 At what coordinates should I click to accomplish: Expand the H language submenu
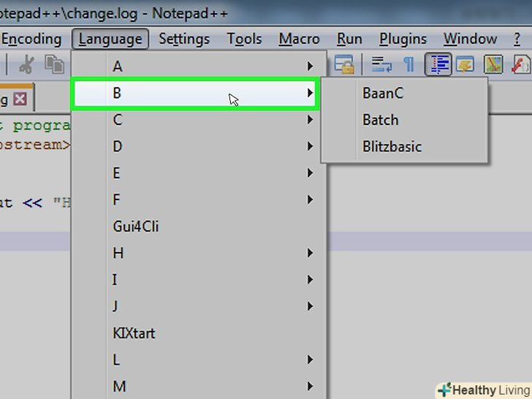(199, 253)
